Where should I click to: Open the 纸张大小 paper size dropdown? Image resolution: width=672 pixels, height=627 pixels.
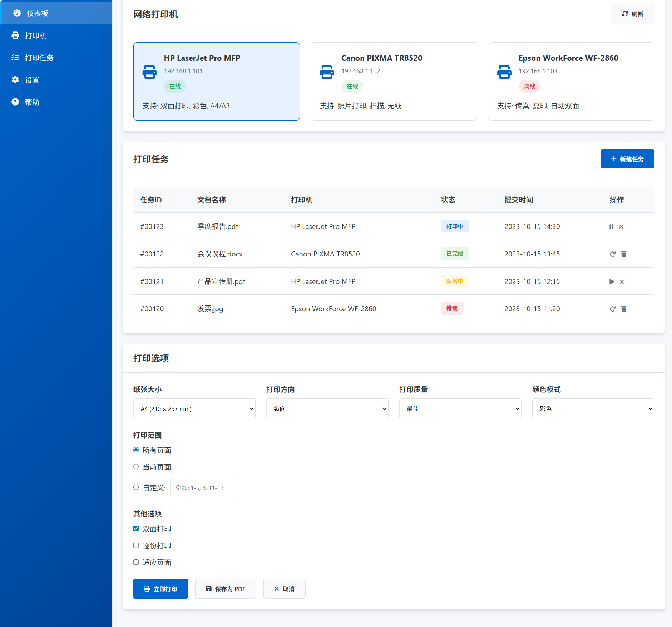(194, 408)
